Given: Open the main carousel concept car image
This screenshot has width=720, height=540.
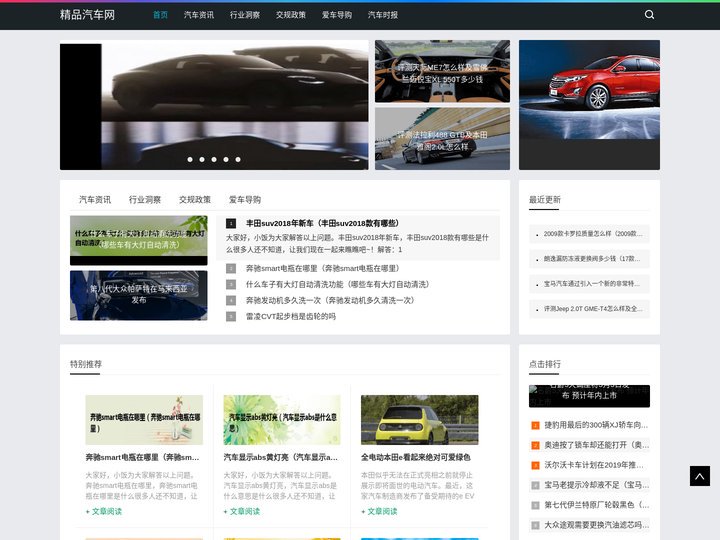Looking at the screenshot, I should (214, 105).
